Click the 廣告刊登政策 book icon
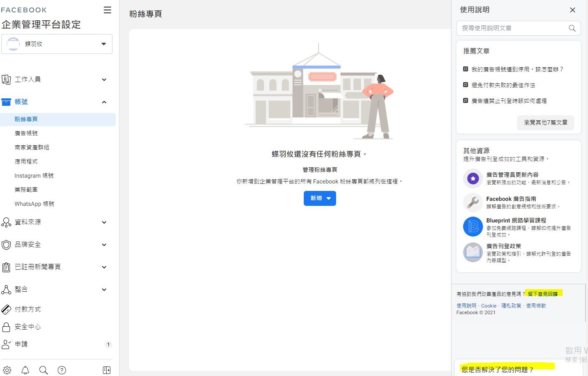Viewport: 588px width, 376px height. click(x=473, y=252)
